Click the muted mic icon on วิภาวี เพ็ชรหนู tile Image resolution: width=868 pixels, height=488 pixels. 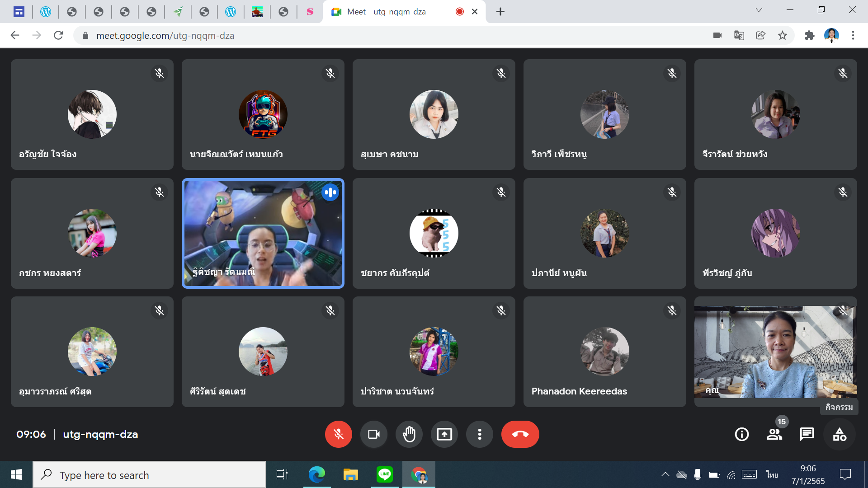coord(672,73)
